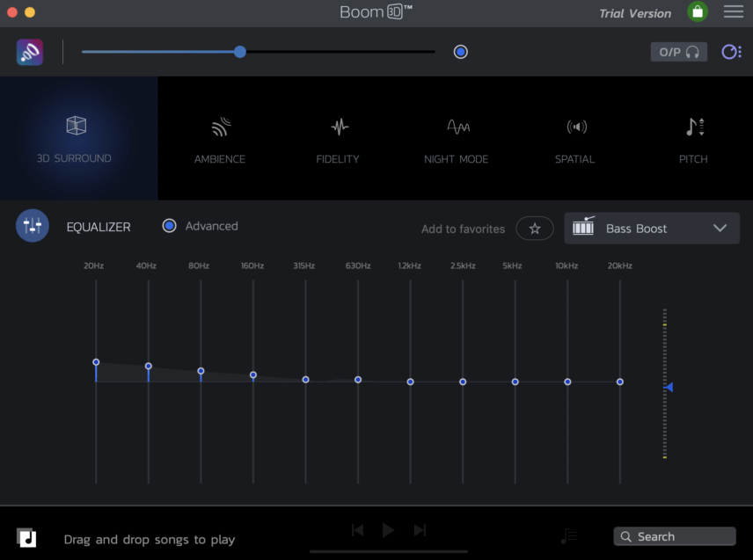753x560 pixels.
Task: Enable the Spatial effect icon
Action: 577,127
